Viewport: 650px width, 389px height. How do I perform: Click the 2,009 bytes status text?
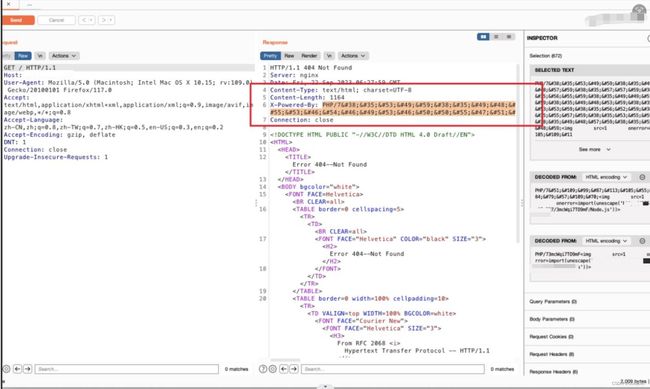pos(633,381)
